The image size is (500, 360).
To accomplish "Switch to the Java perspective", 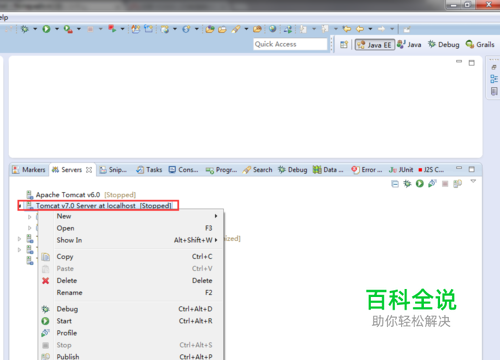I will (409, 45).
